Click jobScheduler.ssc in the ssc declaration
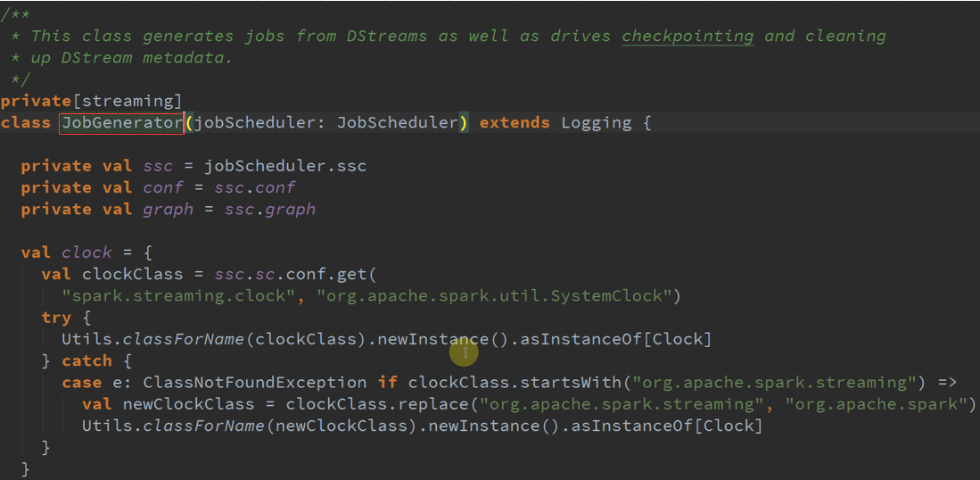 pos(285,166)
